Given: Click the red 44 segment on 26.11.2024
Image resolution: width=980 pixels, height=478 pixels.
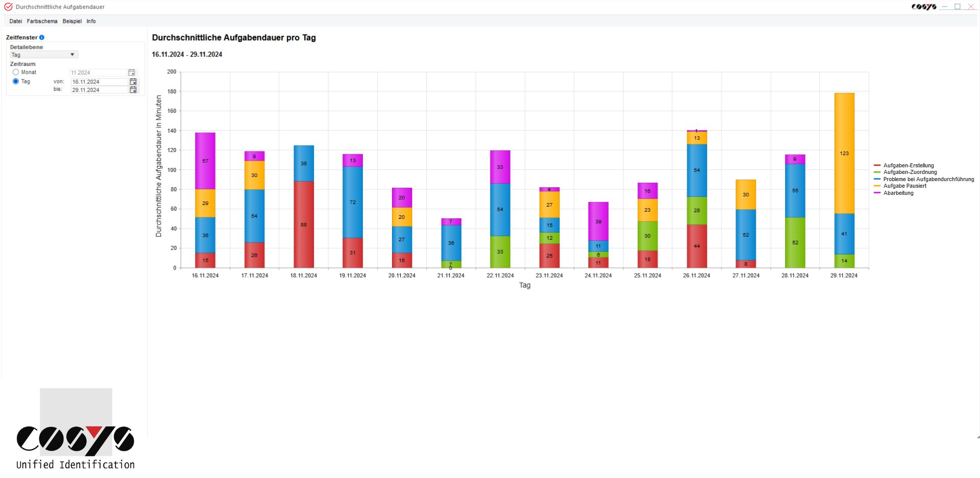Looking at the screenshot, I should pos(697,246).
